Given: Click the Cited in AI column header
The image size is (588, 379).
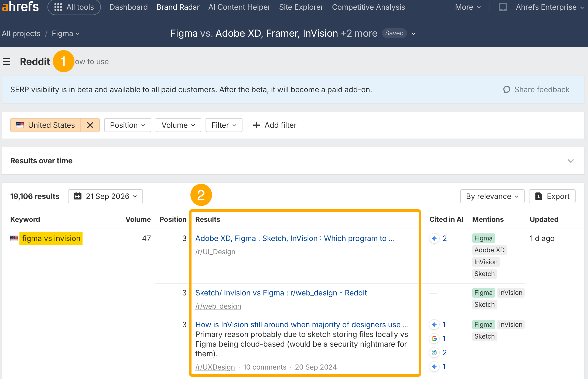Looking at the screenshot, I should coord(446,219).
